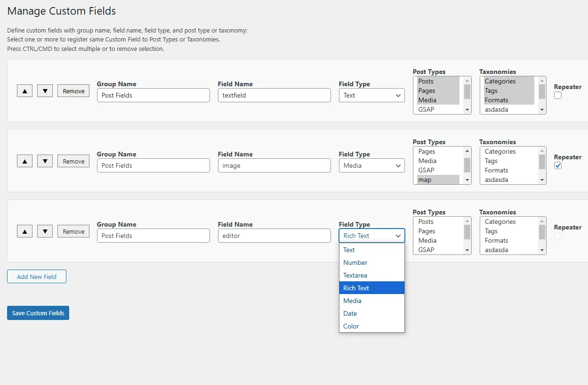Click the up arrow for the image row
Viewport: 588px width, 385px height.
(24, 161)
